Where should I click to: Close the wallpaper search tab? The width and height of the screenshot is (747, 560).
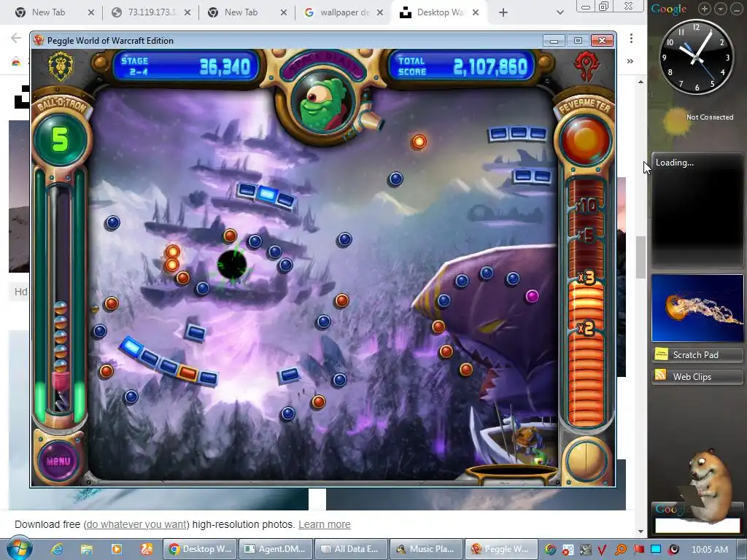[379, 13]
